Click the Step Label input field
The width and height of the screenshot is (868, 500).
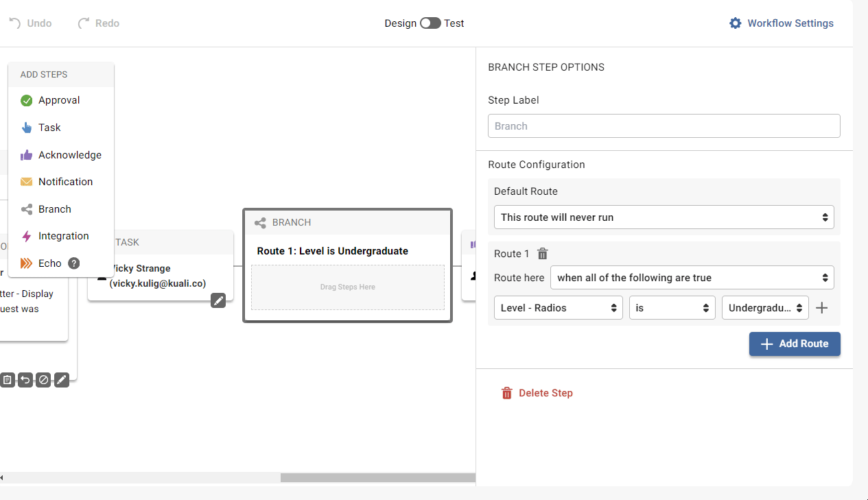point(664,126)
